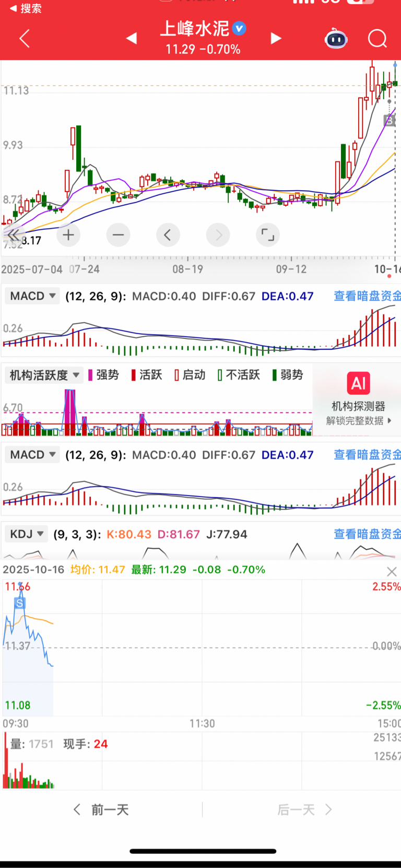Tap the S marker on intraday chart
The width and height of the screenshot is (401, 868).
19,603
